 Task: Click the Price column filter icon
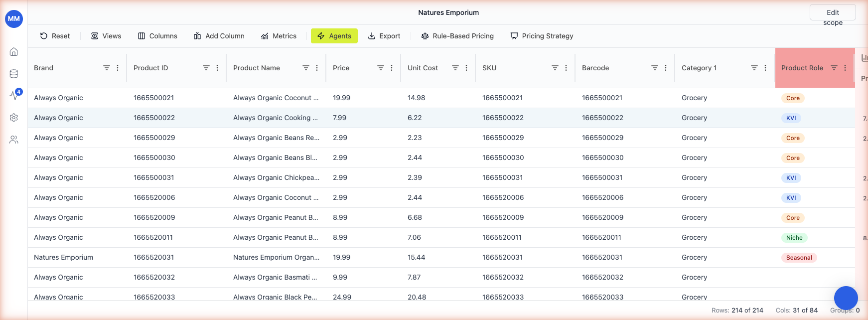point(381,68)
